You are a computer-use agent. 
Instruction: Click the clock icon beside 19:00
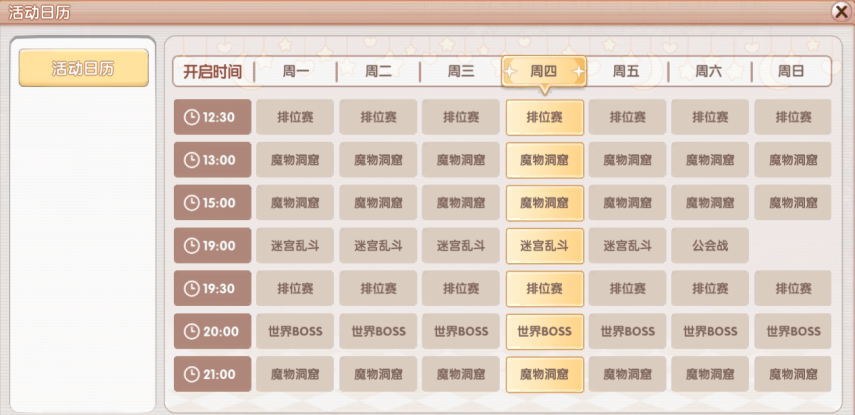tap(191, 245)
